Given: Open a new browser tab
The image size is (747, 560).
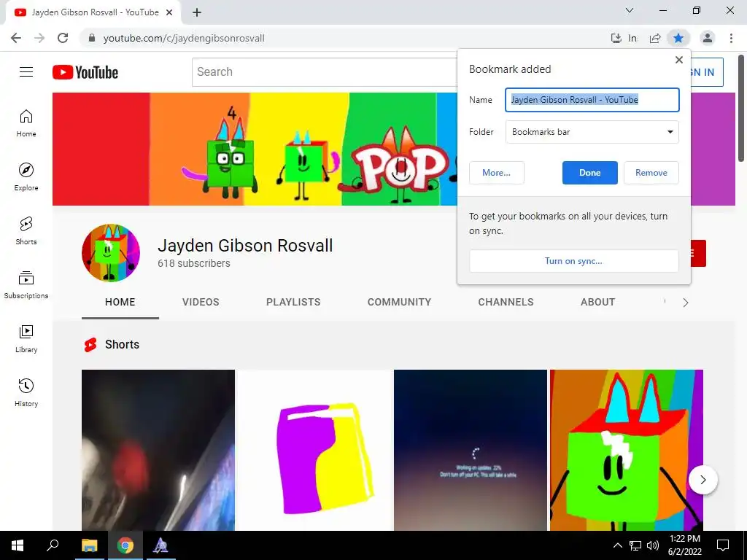Looking at the screenshot, I should 197,12.
